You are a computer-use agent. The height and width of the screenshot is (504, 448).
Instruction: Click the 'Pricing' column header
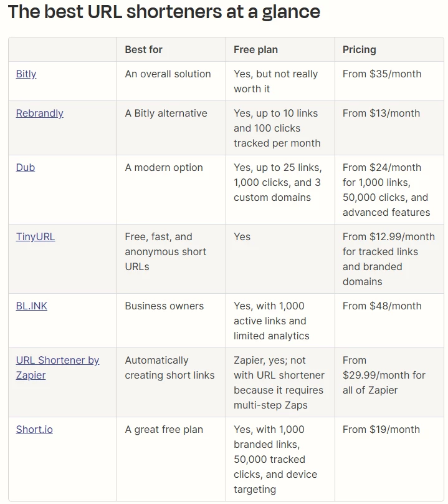click(x=360, y=49)
